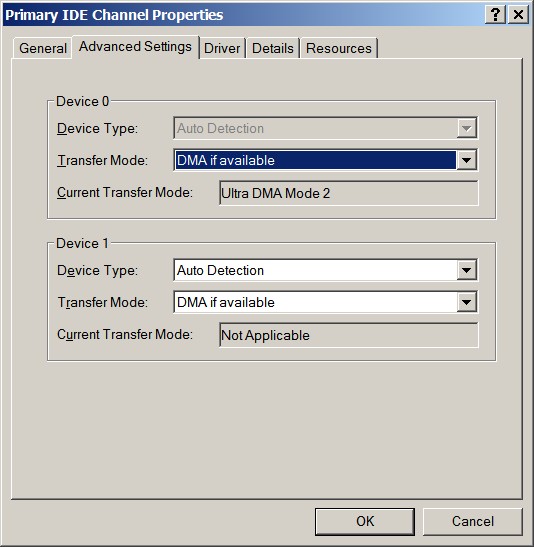Open Device 0 Transfer Mode dropdown arrow
This screenshot has width=534, height=547.
click(466, 160)
